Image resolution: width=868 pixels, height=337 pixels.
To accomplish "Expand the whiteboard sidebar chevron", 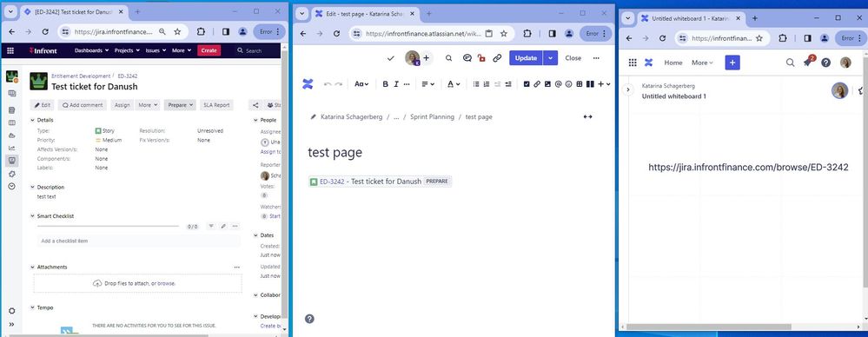I will [x=627, y=89].
